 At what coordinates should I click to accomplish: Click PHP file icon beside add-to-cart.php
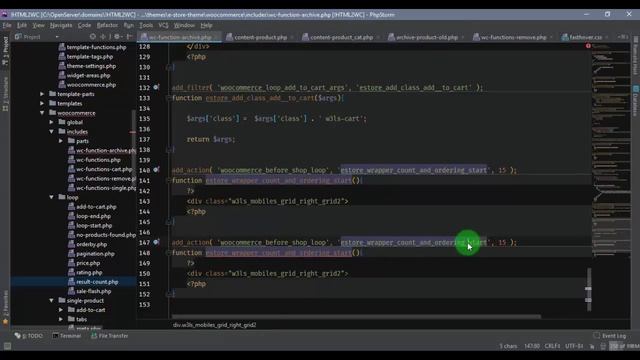coord(71,207)
